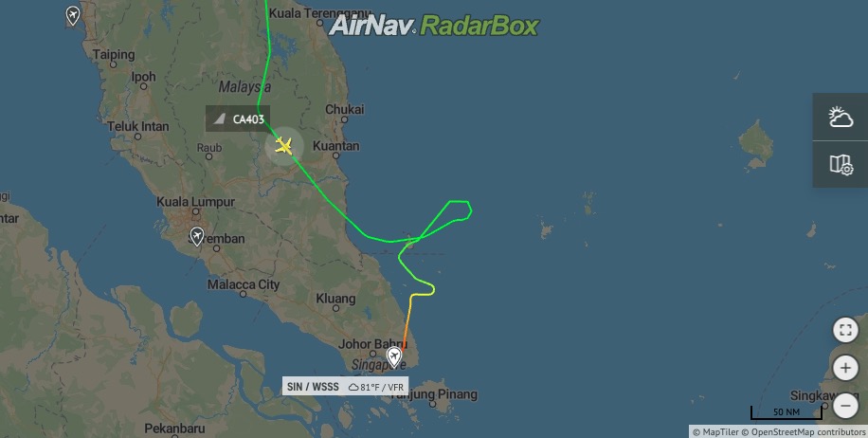Click the airport pin on the northwest coast

tap(73, 15)
